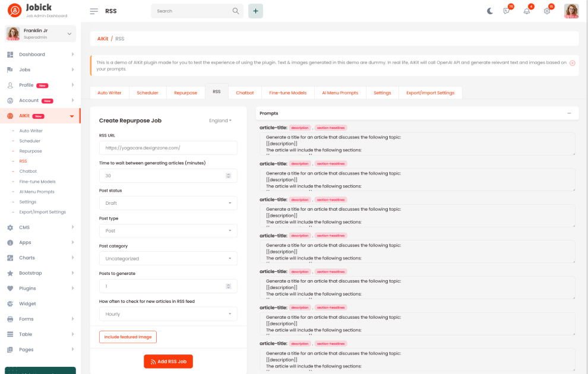The height and width of the screenshot is (374, 588).
Task: Open notifications bell icon
Action: pyautogui.click(x=527, y=11)
